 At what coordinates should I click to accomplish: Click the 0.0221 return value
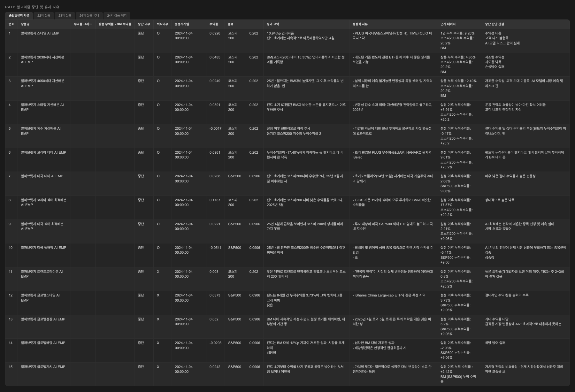(215, 224)
